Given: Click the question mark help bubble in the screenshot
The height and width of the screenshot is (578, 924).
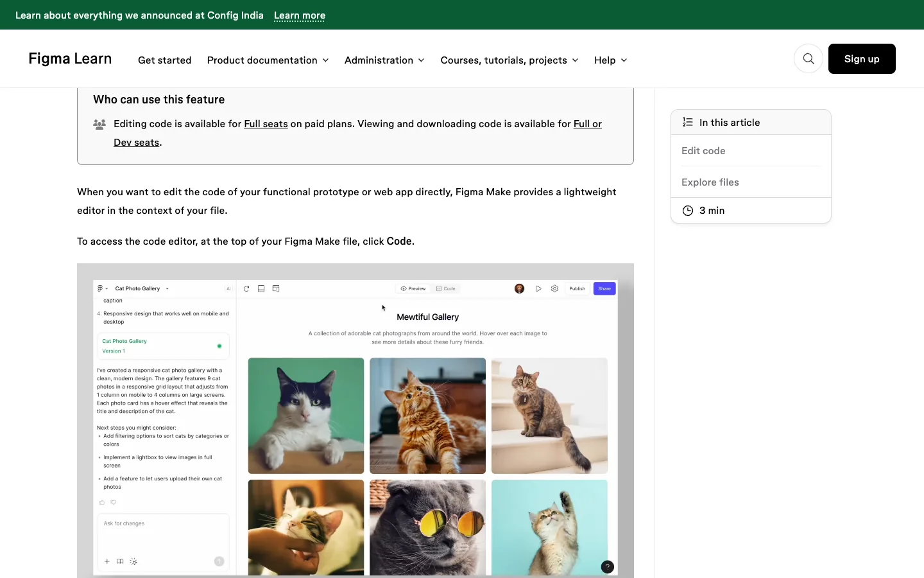Looking at the screenshot, I should point(608,567).
